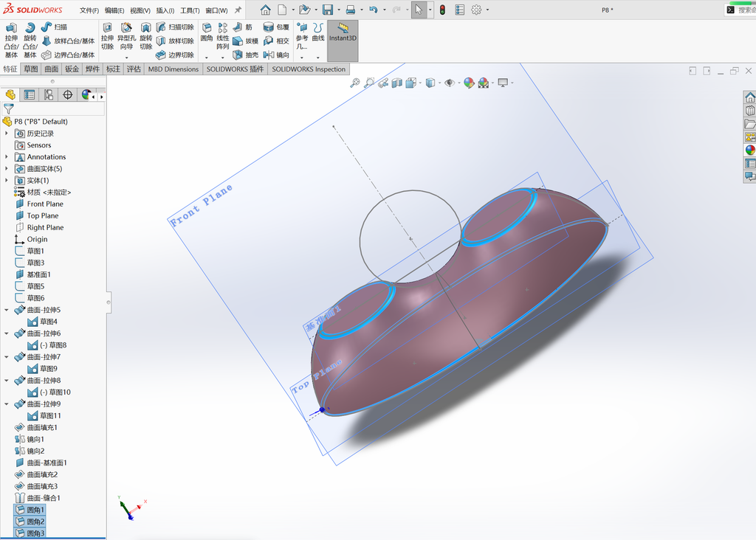The width and height of the screenshot is (756, 540).
Task: Select the 曲面填充2 feature in the tree
Action: [36, 474]
